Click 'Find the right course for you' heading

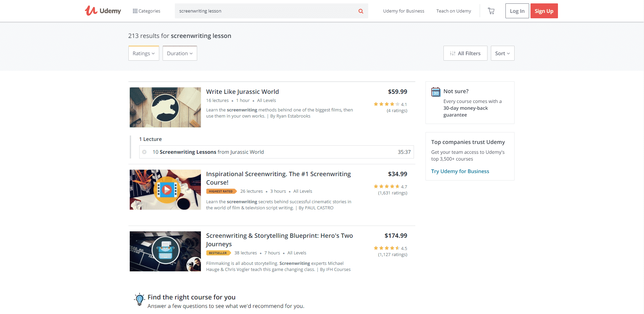(191, 297)
